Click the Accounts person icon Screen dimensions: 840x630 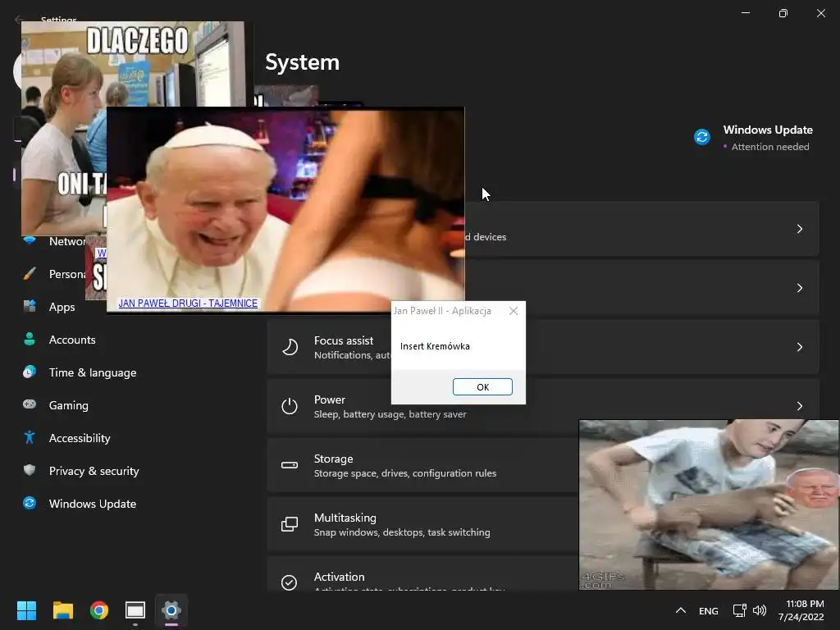(x=30, y=339)
